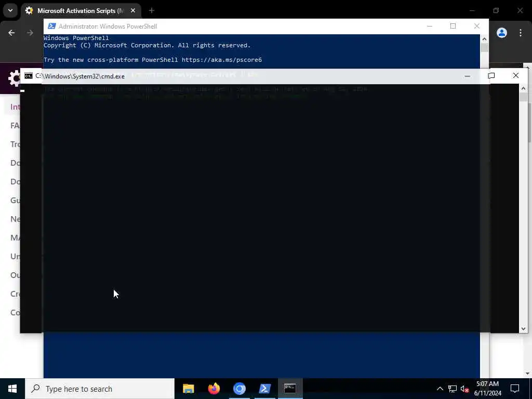Go back in the browser
Screen dimensions: 532x399
[x=11, y=33]
